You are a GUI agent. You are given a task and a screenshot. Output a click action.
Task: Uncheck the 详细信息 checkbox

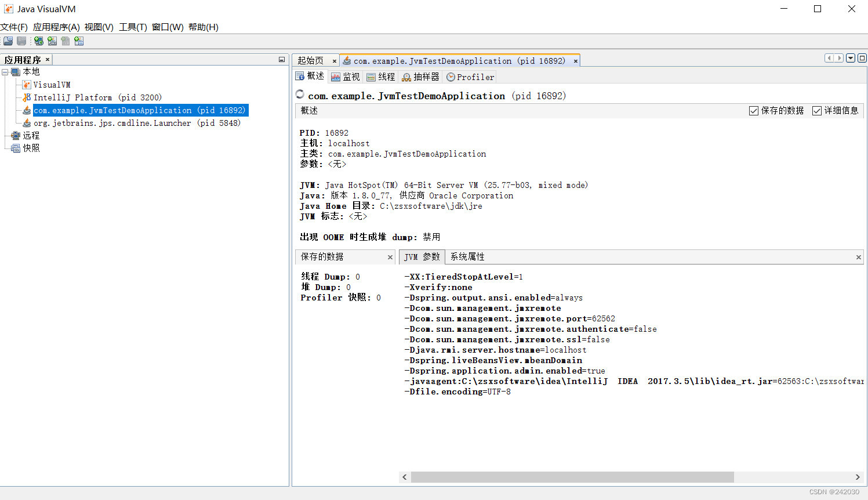click(x=817, y=111)
